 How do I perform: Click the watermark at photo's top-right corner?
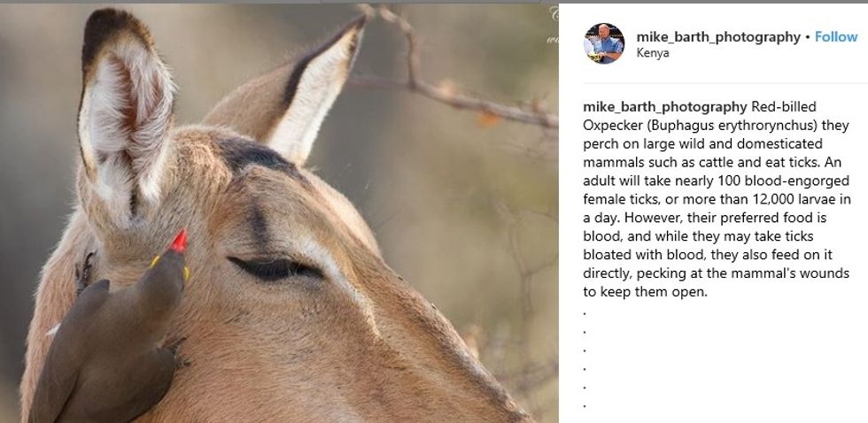[x=553, y=25]
